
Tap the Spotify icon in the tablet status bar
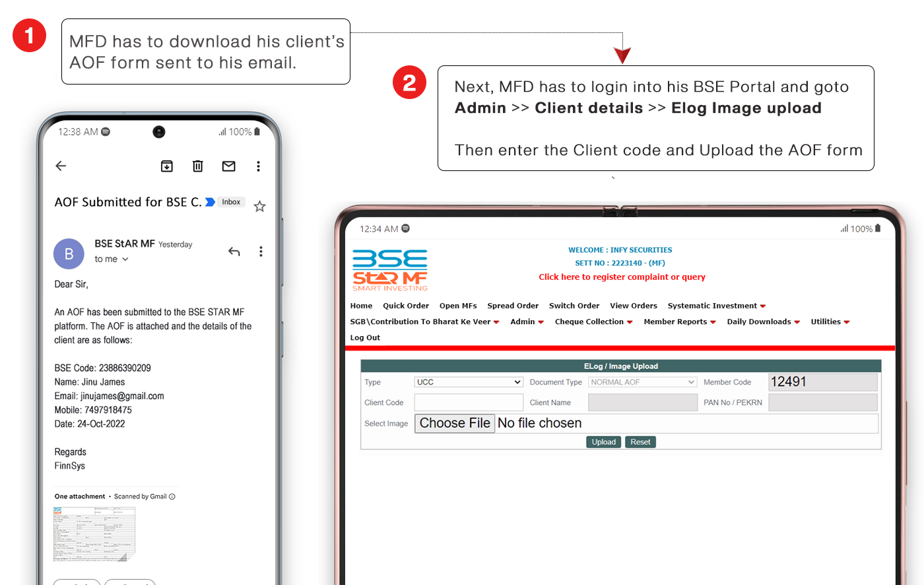406,228
